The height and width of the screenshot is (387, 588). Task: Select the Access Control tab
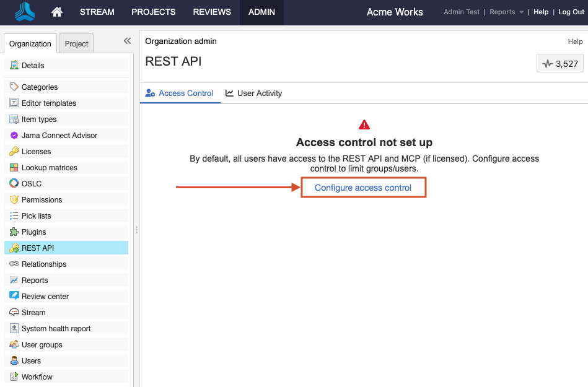[x=180, y=93]
